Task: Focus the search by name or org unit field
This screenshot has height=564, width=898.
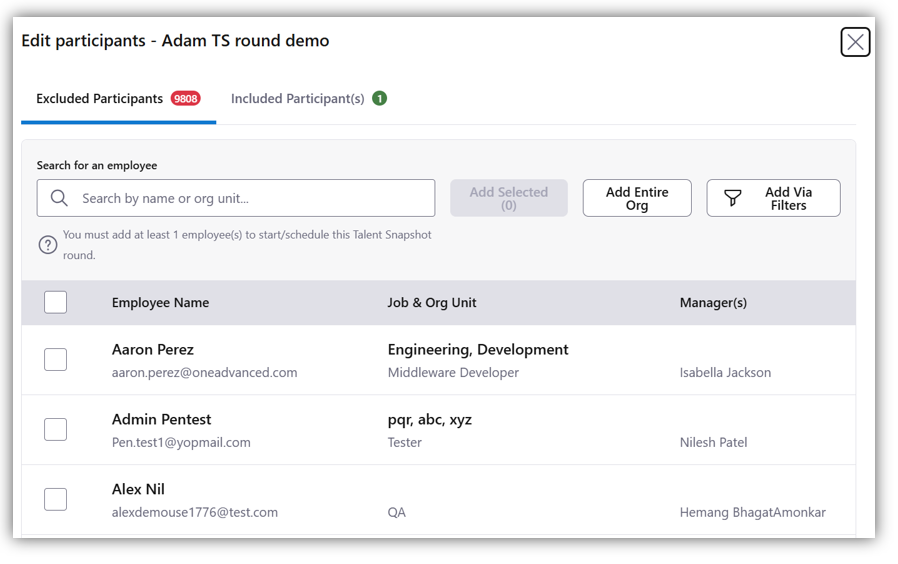Action: (250, 198)
